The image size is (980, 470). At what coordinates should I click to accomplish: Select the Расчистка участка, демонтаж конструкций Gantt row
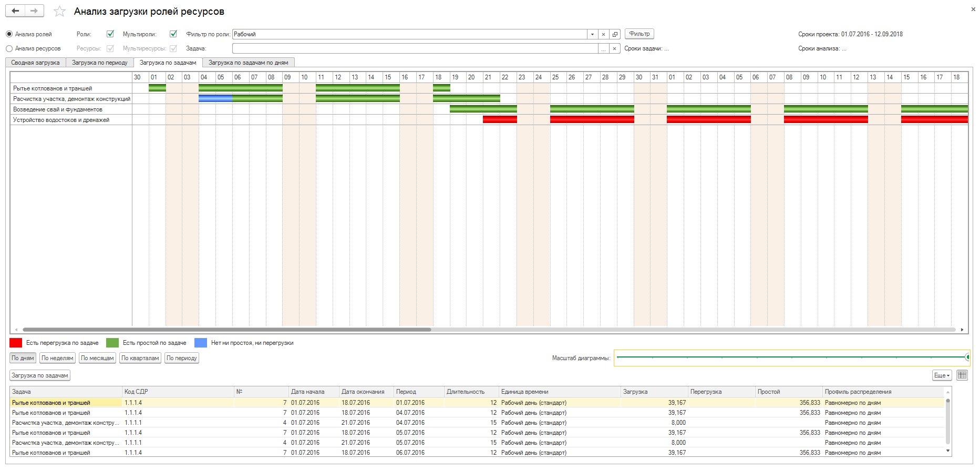coord(71,99)
